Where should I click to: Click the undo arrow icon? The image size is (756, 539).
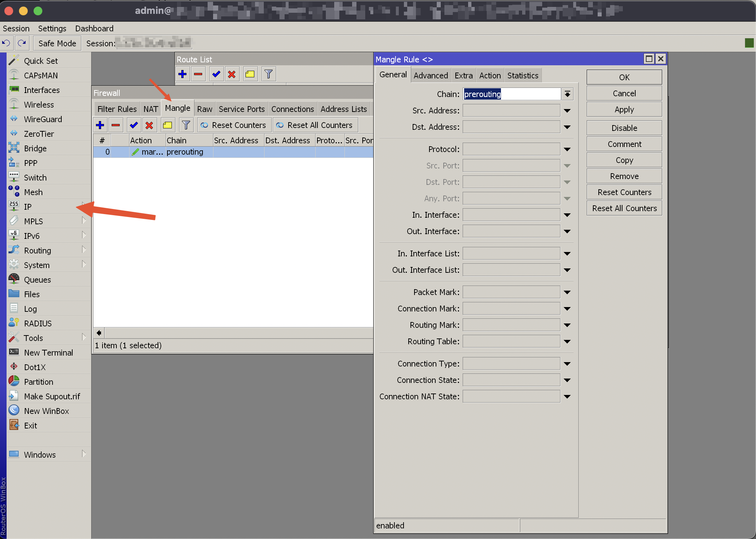pos(6,43)
